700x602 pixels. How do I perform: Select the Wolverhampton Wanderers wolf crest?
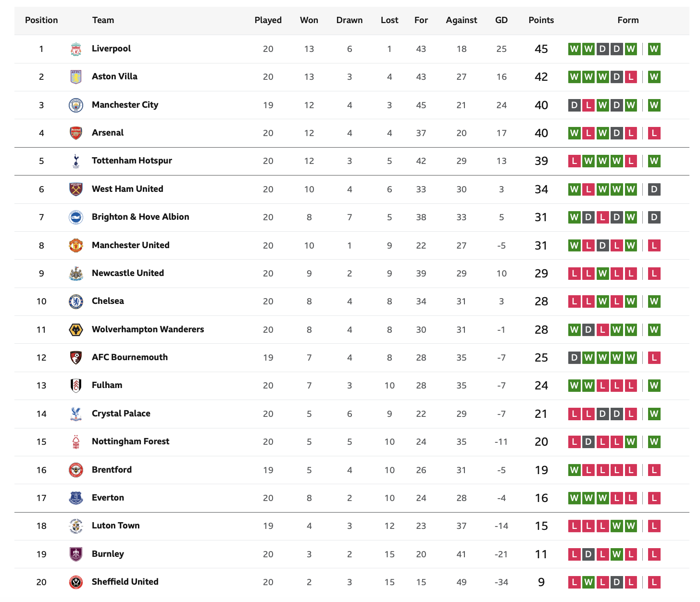(76, 330)
